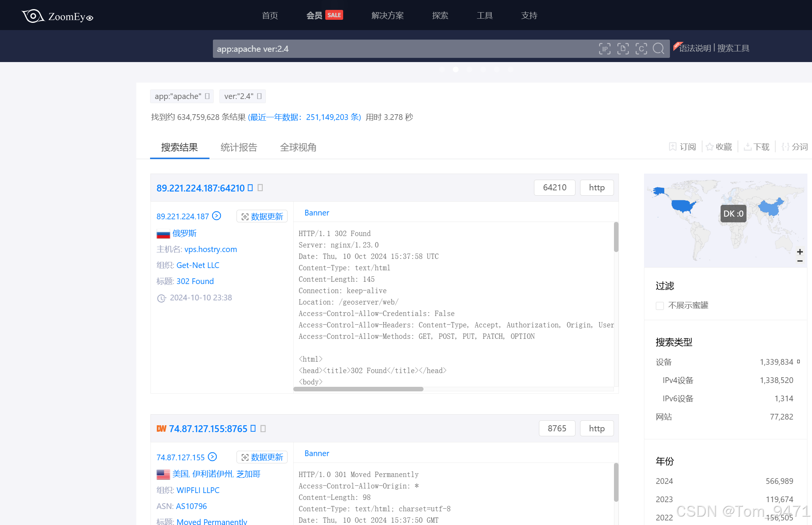The width and height of the screenshot is (812, 525).
Task: Collapse the 设备 search type group
Action: [x=798, y=362]
